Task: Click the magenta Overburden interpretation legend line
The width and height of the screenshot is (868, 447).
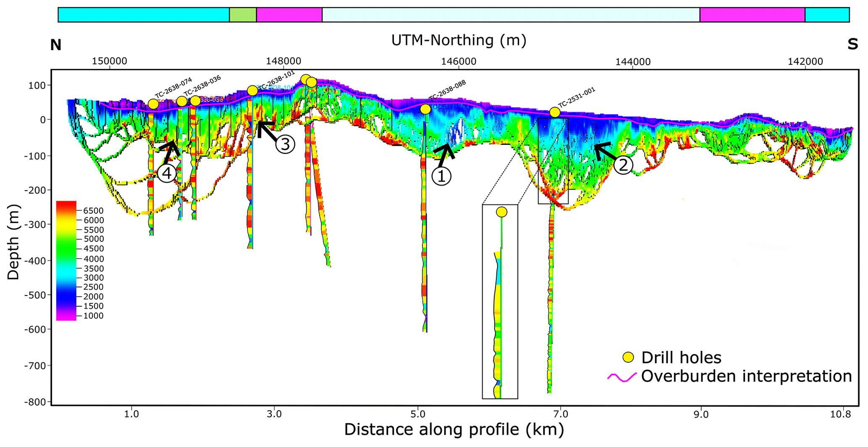Action: (x=622, y=377)
